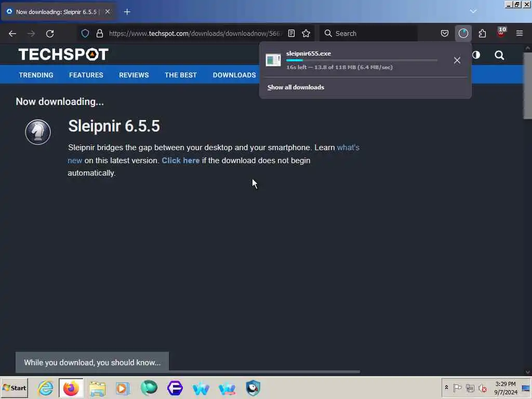Image resolution: width=532 pixels, height=399 pixels.
Task: Open the penguin shield taskbar app
Action: [253, 388]
